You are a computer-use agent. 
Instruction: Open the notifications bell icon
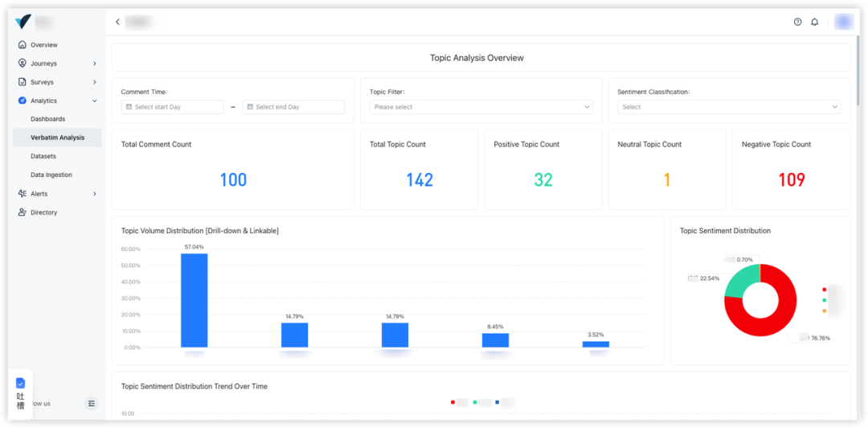pos(814,22)
